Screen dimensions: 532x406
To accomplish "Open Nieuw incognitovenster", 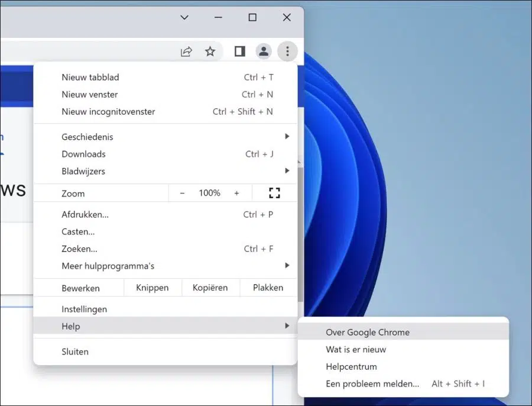I will [166, 112].
